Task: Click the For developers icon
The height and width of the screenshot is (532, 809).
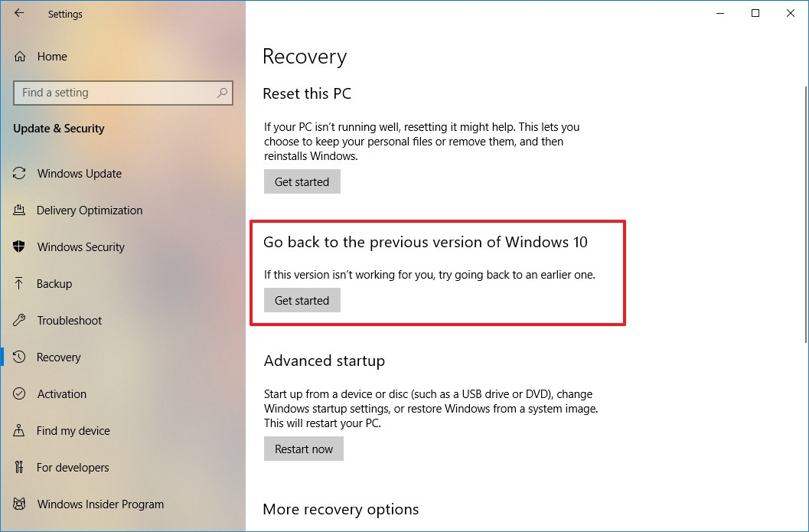Action: coord(20,468)
